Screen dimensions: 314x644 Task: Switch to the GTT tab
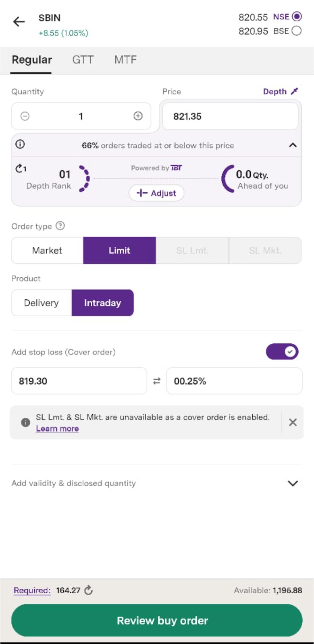83,60
